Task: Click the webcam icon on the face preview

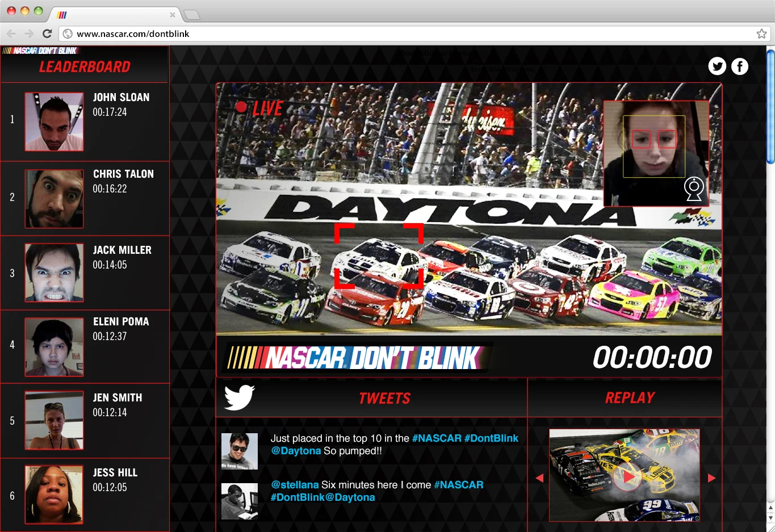Action: point(694,188)
